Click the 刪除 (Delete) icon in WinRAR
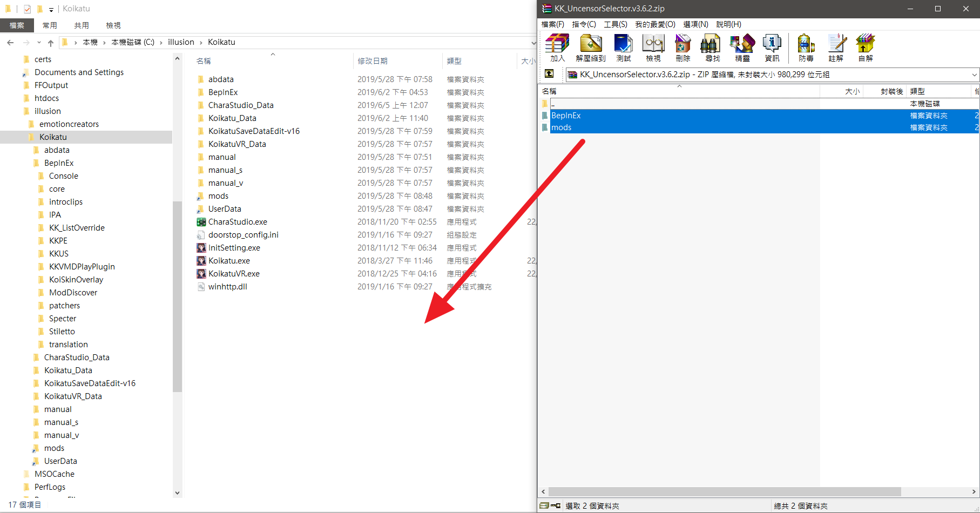This screenshot has height=513, width=980. coord(682,48)
